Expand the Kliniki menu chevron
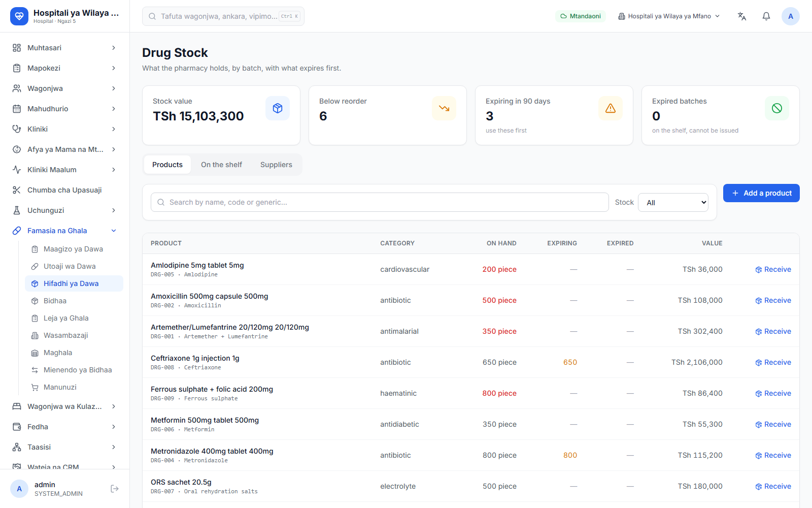 tap(114, 129)
